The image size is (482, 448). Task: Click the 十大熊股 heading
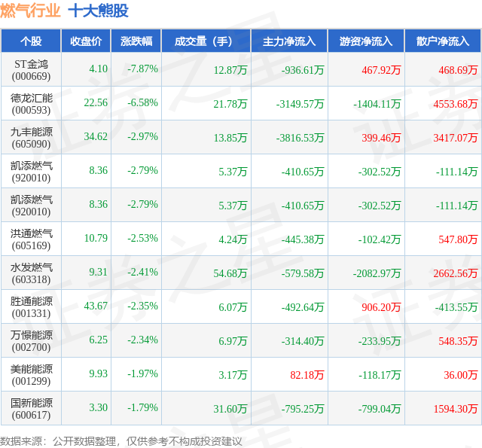[98, 11]
